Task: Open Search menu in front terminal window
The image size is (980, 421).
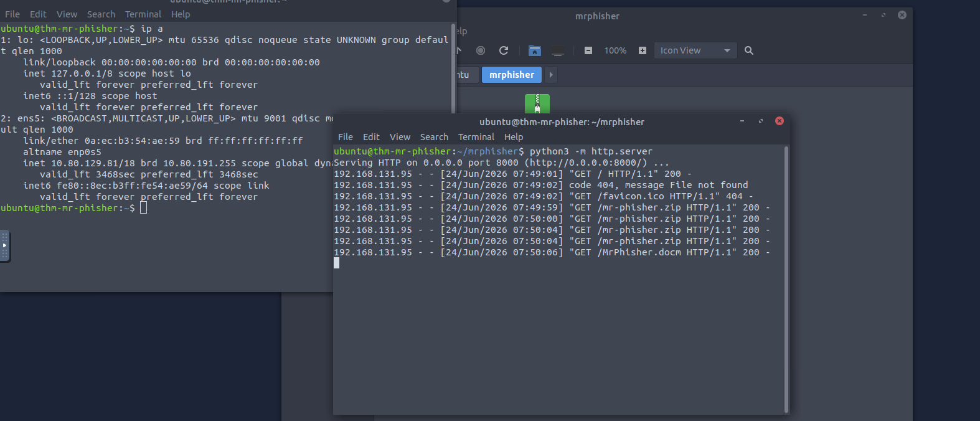Action: (x=434, y=137)
